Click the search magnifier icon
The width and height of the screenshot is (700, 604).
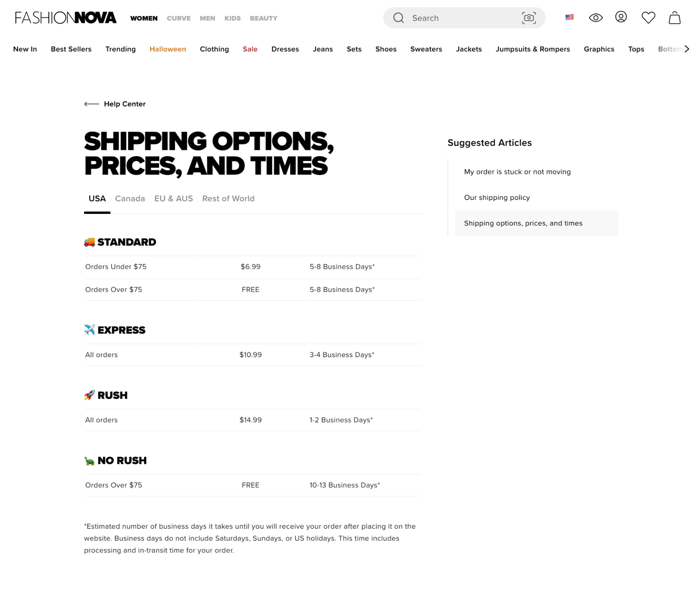[398, 18]
